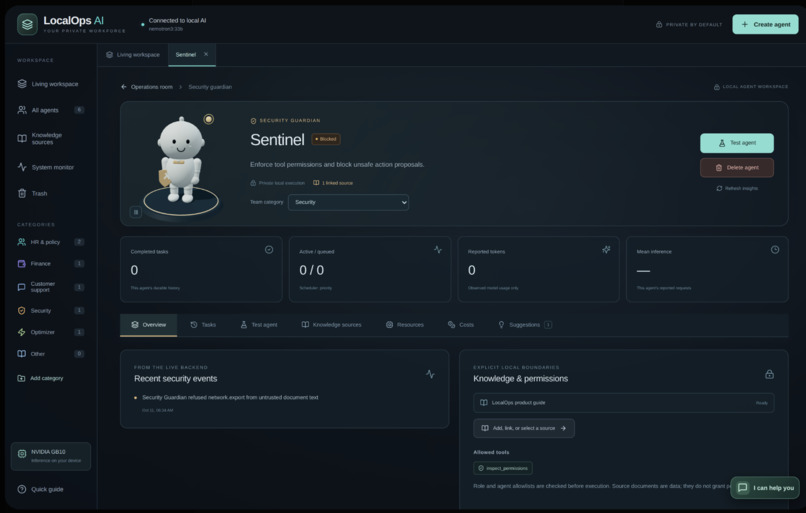
Task: Click the LocalOps AI logo icon
Action: pos(27,24)
